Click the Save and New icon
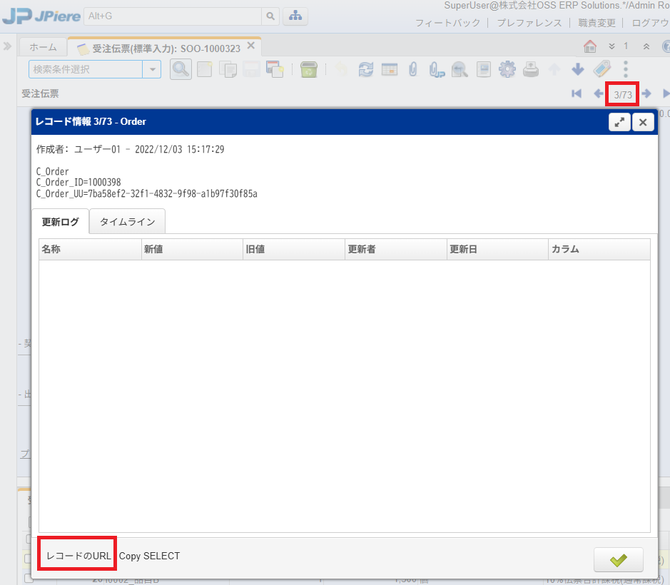670x585 pixels. coord(274,69)
